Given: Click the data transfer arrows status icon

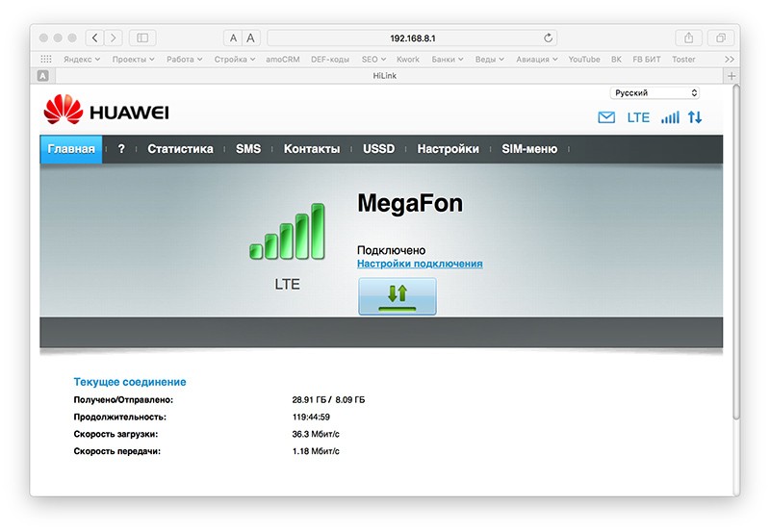Looking at the screenshot, I should coord(695,117).
